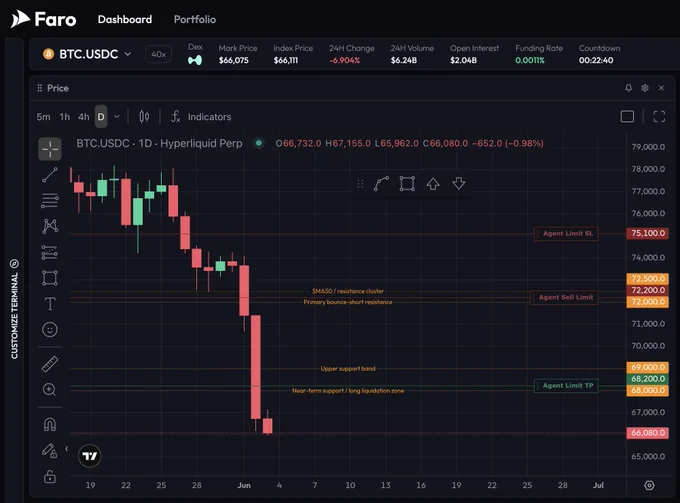Select the Agent Sell Limit order label
The height and width of the screenshot is (503, 680).
pyautogui.click(x=565, y=297)
